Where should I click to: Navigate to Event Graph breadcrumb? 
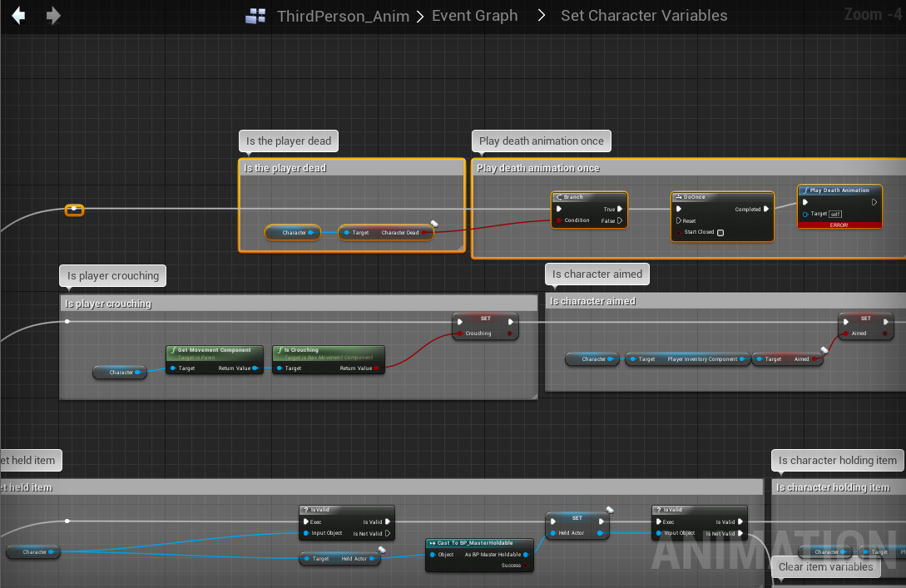pos(474,16)
